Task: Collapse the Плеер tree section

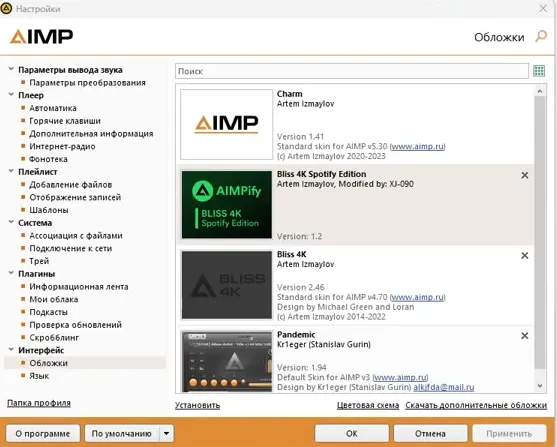Action: (11, 95)
